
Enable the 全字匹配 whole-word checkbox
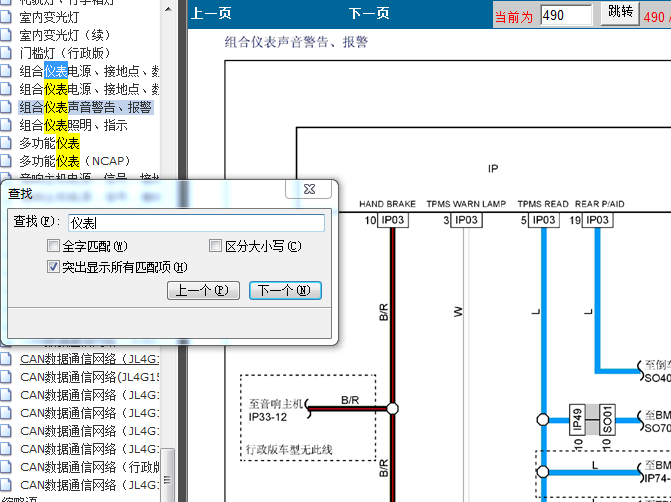click(x=53, y=246)
